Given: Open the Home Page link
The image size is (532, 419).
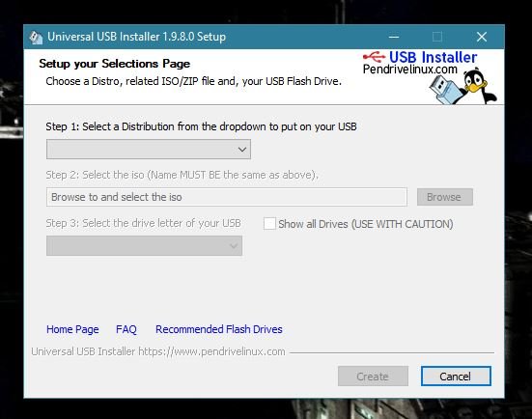Looking at the screenshot, I should tap(72, 329).
